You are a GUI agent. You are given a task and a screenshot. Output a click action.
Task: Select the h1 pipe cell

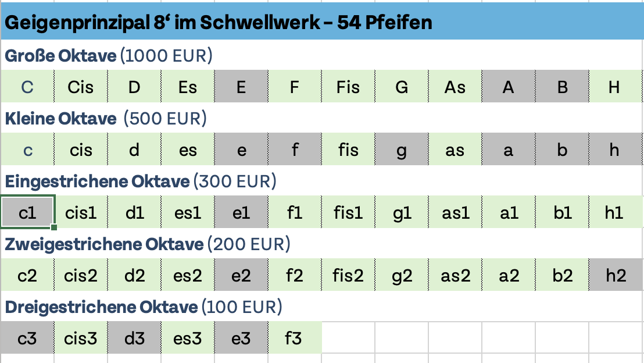614,213
